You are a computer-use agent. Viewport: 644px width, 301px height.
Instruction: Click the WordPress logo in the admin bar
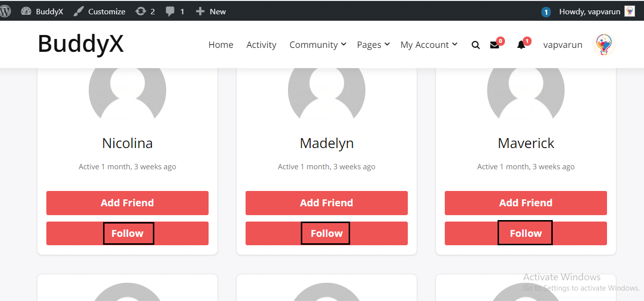[5, 11]
